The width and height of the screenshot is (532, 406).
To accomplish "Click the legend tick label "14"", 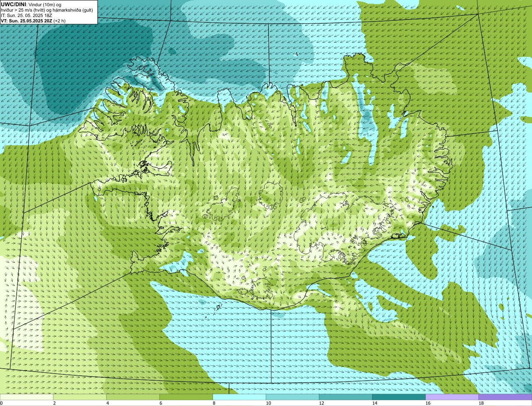I will coord(375,403).
